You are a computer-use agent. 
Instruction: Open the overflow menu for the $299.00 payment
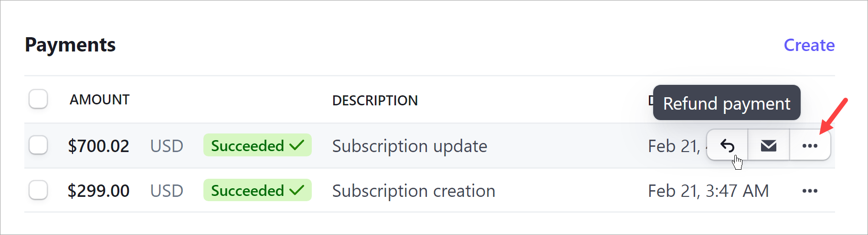[x=810, y=191]
